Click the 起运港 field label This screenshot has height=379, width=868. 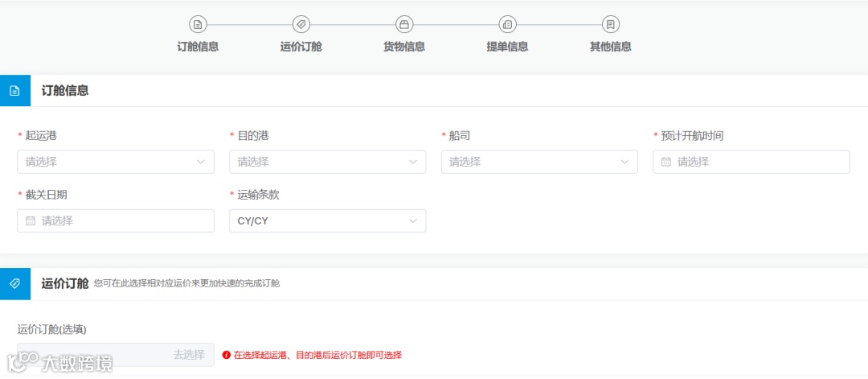point(41,136)
